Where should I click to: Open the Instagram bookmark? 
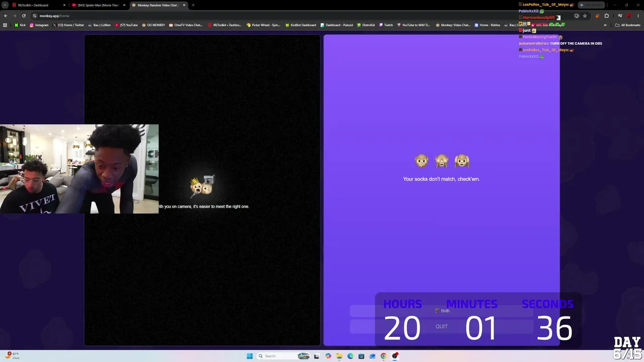click(x=39, y=25)
